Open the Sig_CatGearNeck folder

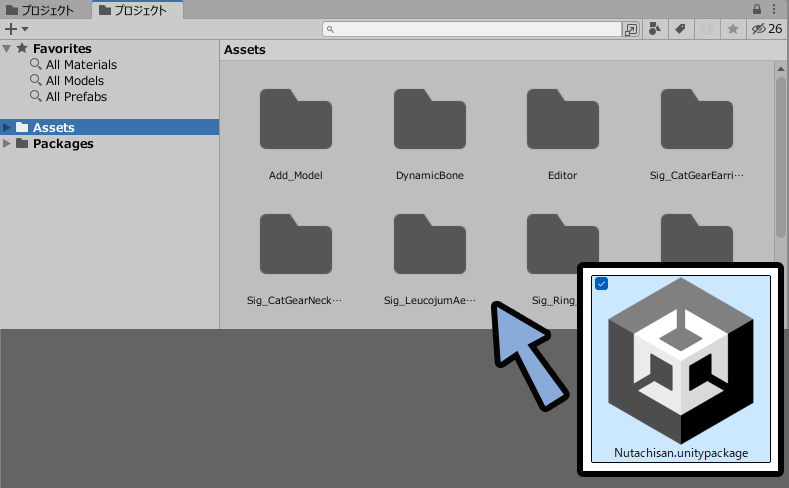point(296,244)
